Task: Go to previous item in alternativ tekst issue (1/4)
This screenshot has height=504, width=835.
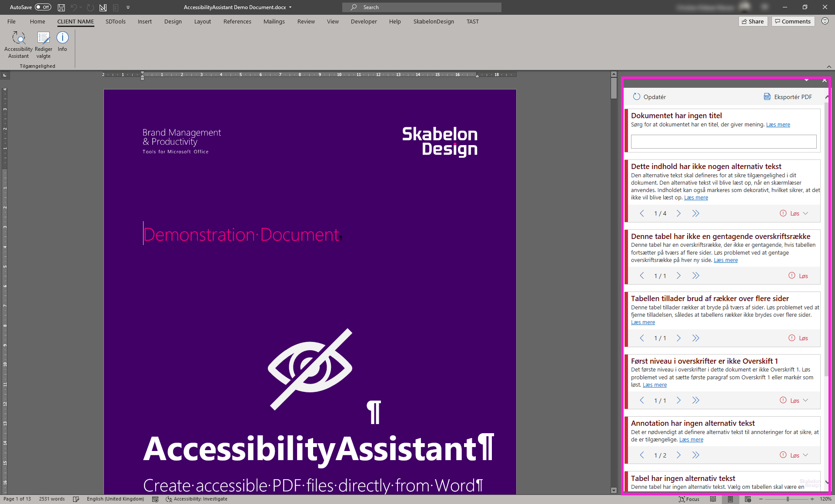Action: (x=642, y=213)
